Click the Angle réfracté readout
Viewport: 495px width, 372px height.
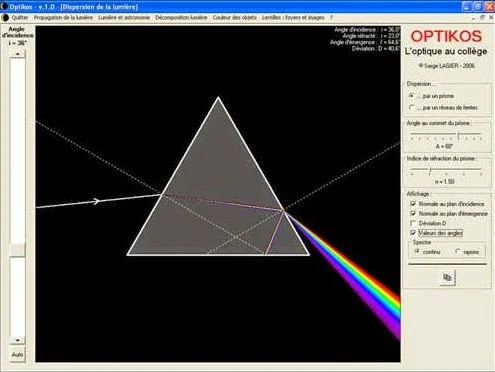point(371,36)
